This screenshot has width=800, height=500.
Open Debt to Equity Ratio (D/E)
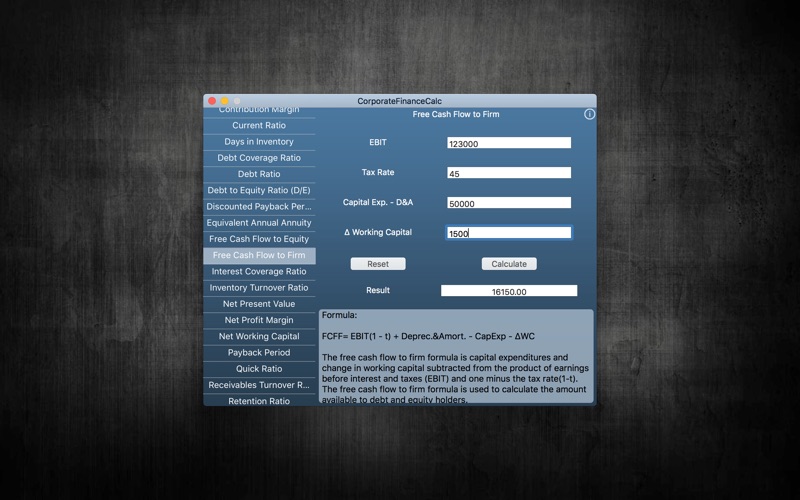[x=259, y=190]
